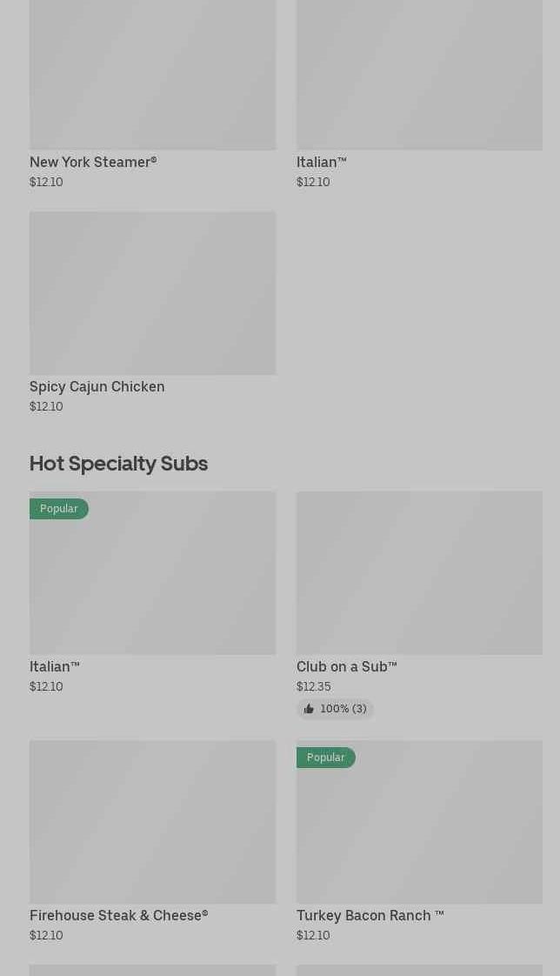560x976 pixels.
Task: Select the Club on a Sub title
Action: click(x=346, y=666)
